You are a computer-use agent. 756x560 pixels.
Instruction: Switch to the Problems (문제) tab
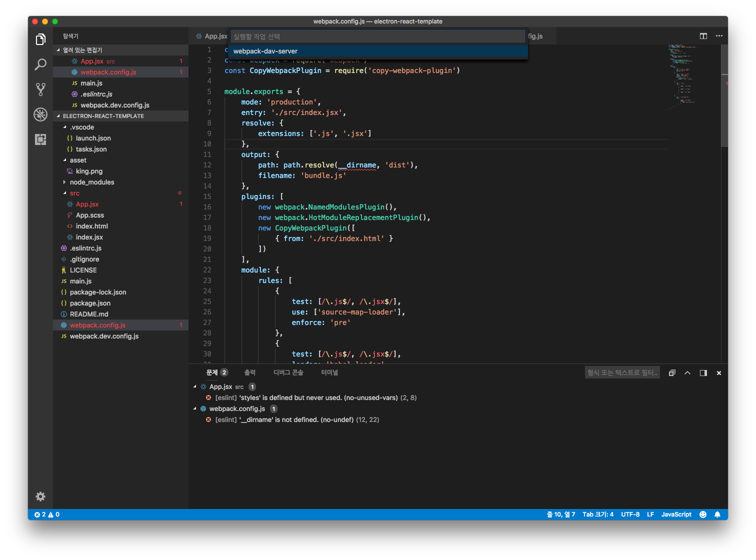click(x=212, y=372)
